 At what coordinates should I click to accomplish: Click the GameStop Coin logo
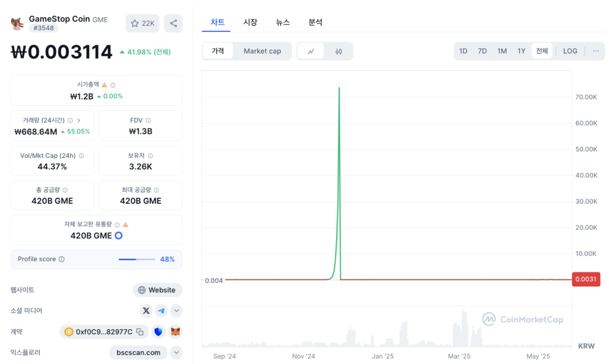click(17, 24)
